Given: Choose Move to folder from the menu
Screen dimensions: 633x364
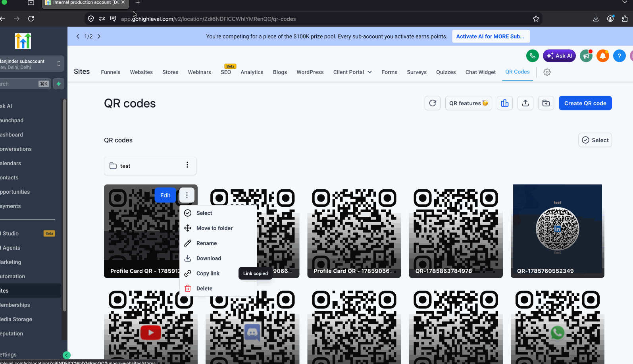Looking at the screenshot, I should [x=218, y=228].
